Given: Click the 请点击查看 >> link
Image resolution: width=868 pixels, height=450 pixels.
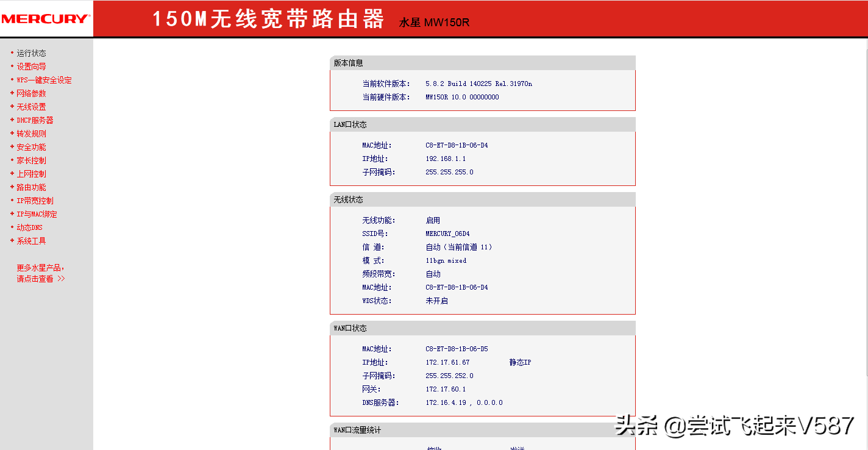Looking at the screenshot, I should click(x=41, y=279).
